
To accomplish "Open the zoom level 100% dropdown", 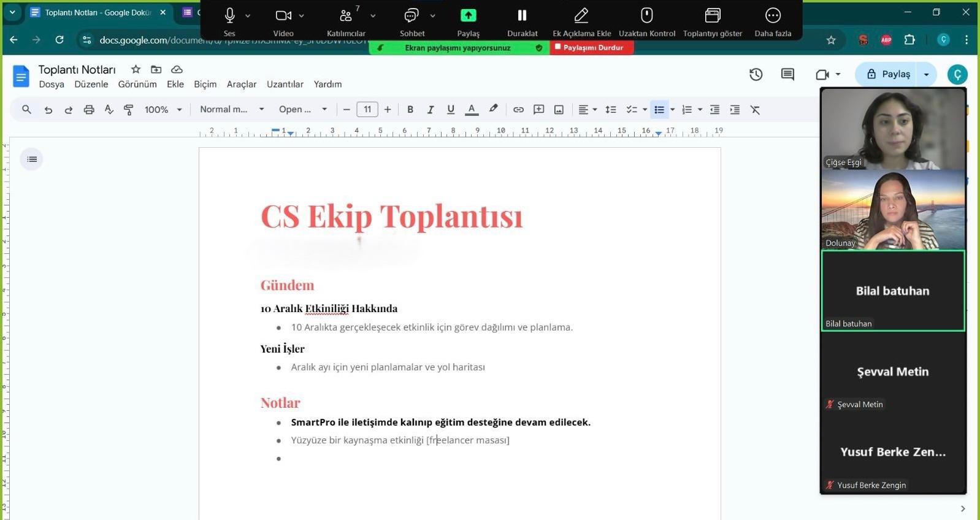I will 163,110.
